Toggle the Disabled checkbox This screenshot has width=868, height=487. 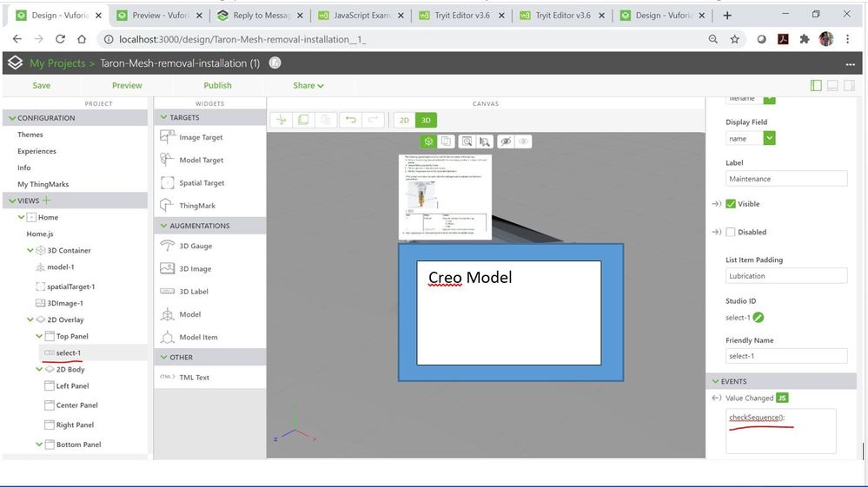[x=731, y=232]
